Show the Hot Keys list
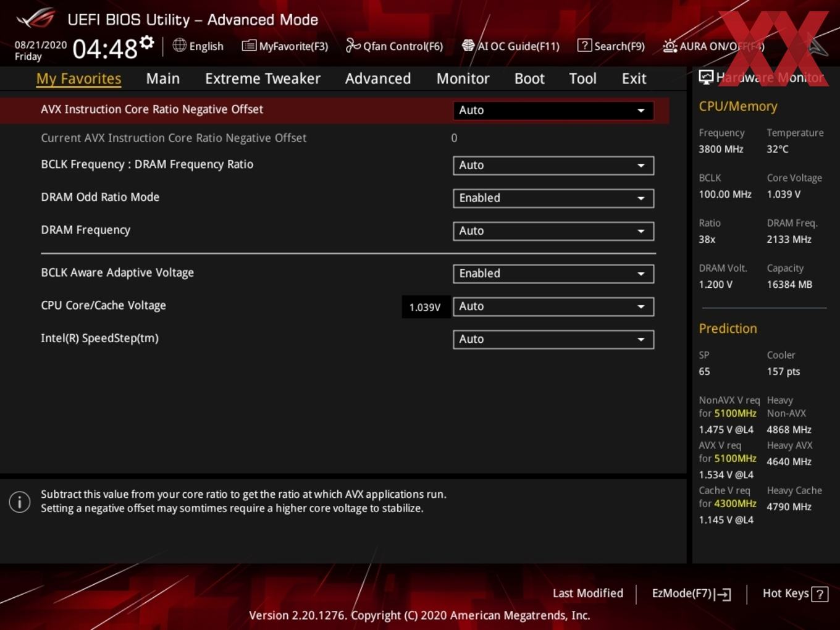The image size is (840, 630). 796,594
